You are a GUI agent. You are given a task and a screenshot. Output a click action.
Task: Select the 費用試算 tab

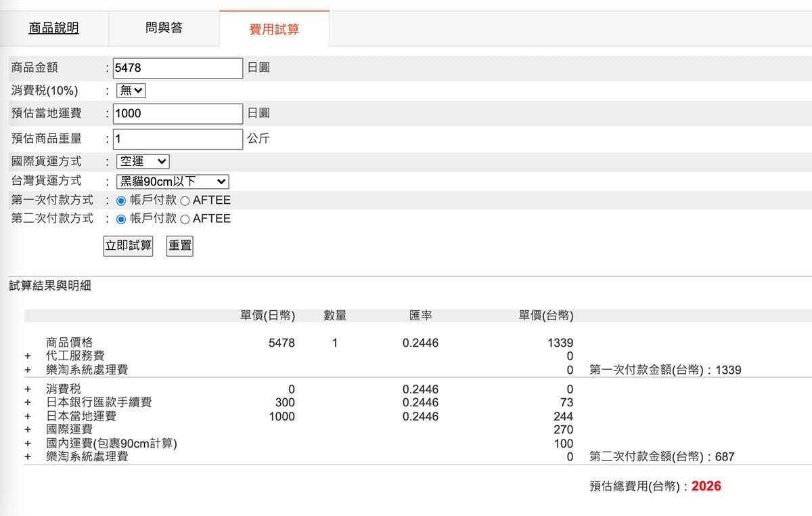tap(274, 29)
